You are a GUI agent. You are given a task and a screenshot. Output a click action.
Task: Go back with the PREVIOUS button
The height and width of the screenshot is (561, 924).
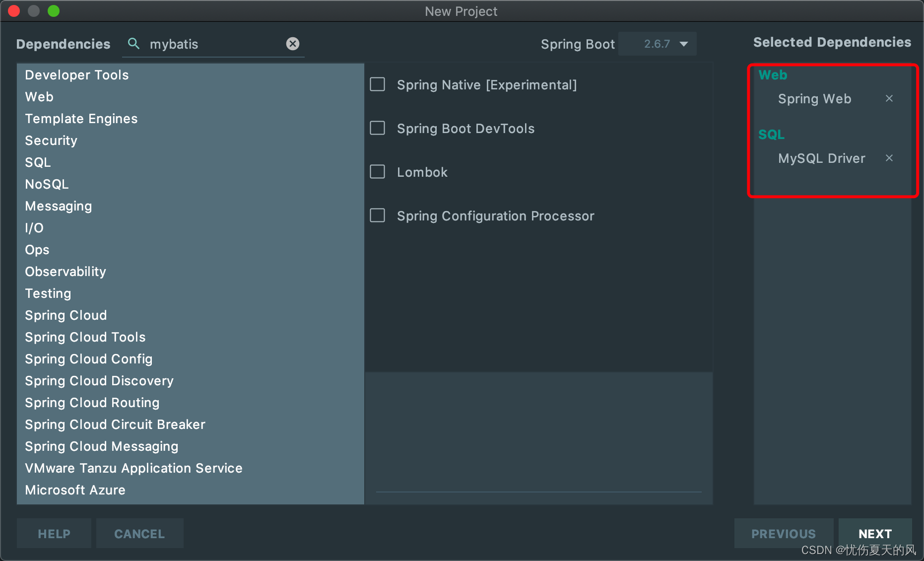click(784, 534)
